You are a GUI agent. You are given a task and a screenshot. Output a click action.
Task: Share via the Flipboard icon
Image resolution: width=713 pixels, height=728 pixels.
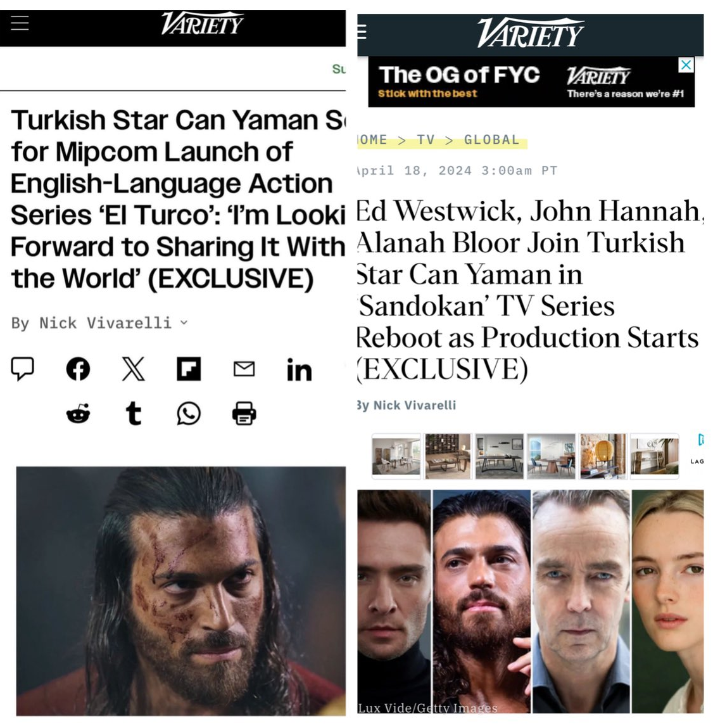(x=189, y=369)
